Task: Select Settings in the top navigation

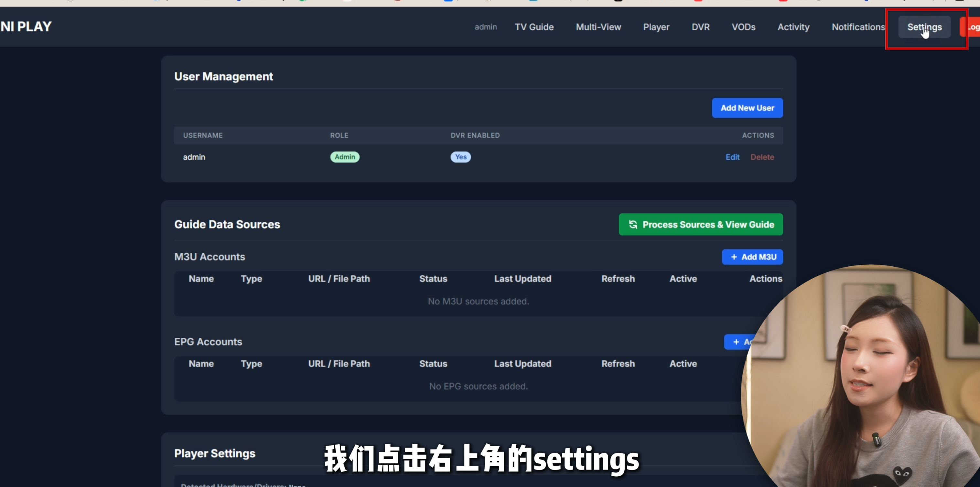Action: point(924,27)
